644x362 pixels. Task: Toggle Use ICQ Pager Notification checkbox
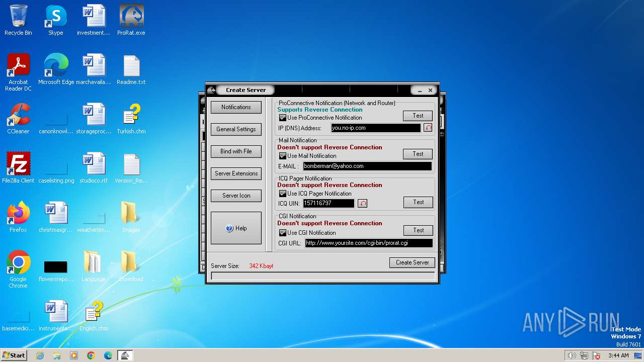pyautogui.click(x=283, y=194)
